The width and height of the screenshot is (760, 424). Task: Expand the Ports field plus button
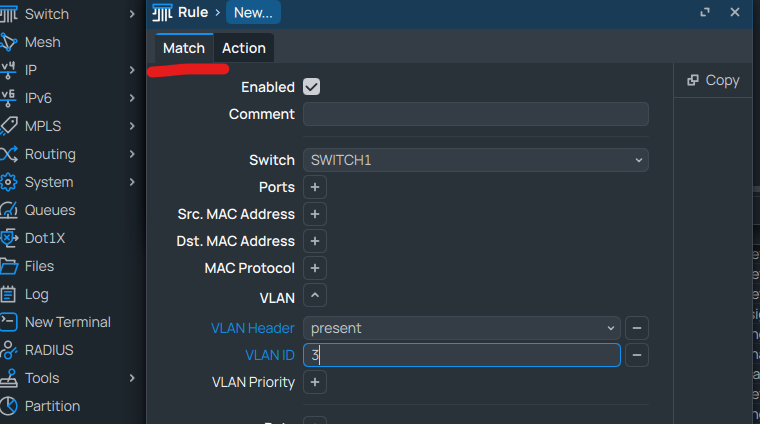tap(314, 187)
